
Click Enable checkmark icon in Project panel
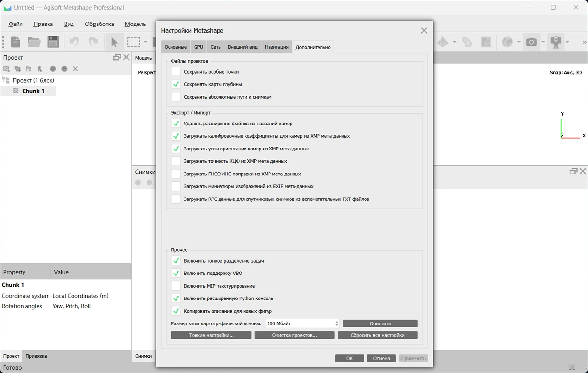click(x=53, y=69)
